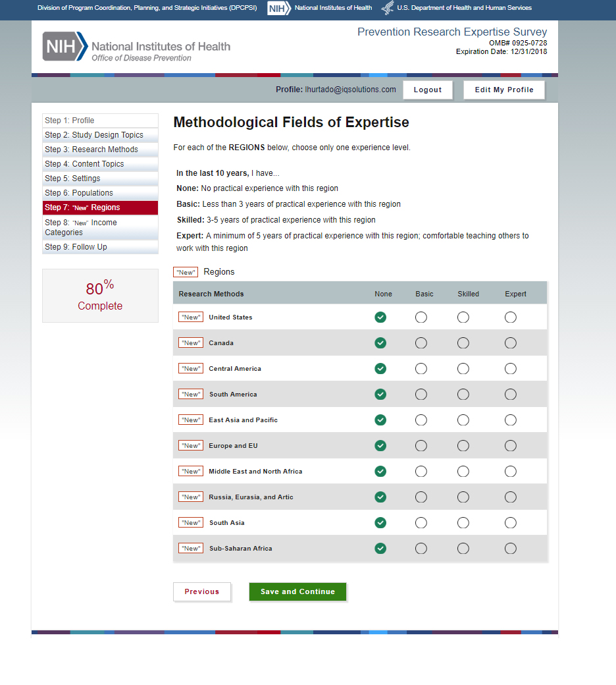Click the United States row label
Viewport: 616px width, 685px height.
[230, 317]
